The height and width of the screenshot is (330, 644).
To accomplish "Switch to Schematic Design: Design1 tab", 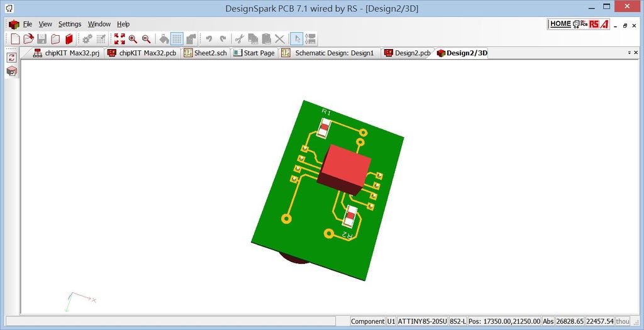I will (328, 53).
